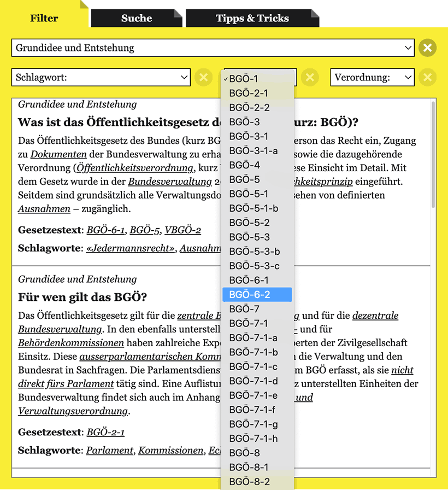The image size is (448, 490).
Task: Select the Filter tab
Action: pos(44,18)
